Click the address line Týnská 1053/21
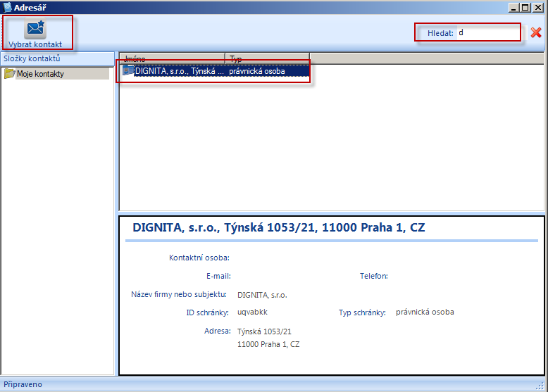The height and width of the screenshot is (392, 548). click(x=264, y=331)
